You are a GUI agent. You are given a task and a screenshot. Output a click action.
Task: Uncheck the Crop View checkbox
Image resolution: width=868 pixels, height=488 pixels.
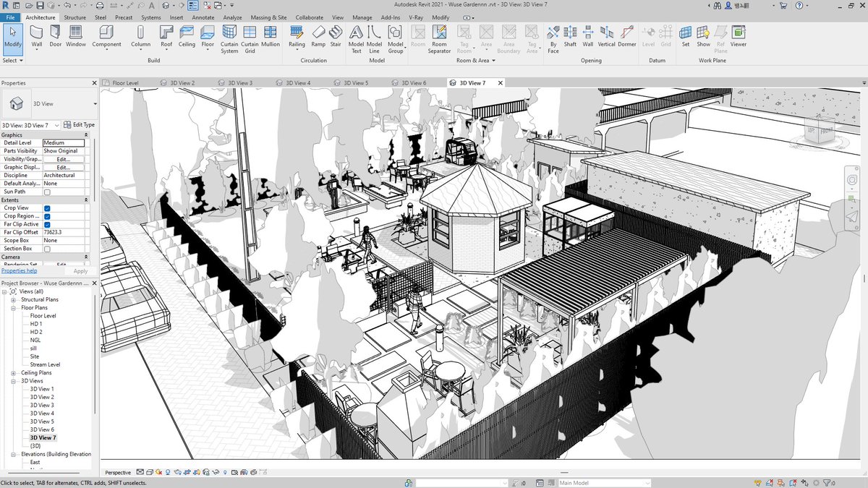coord(47,208)
